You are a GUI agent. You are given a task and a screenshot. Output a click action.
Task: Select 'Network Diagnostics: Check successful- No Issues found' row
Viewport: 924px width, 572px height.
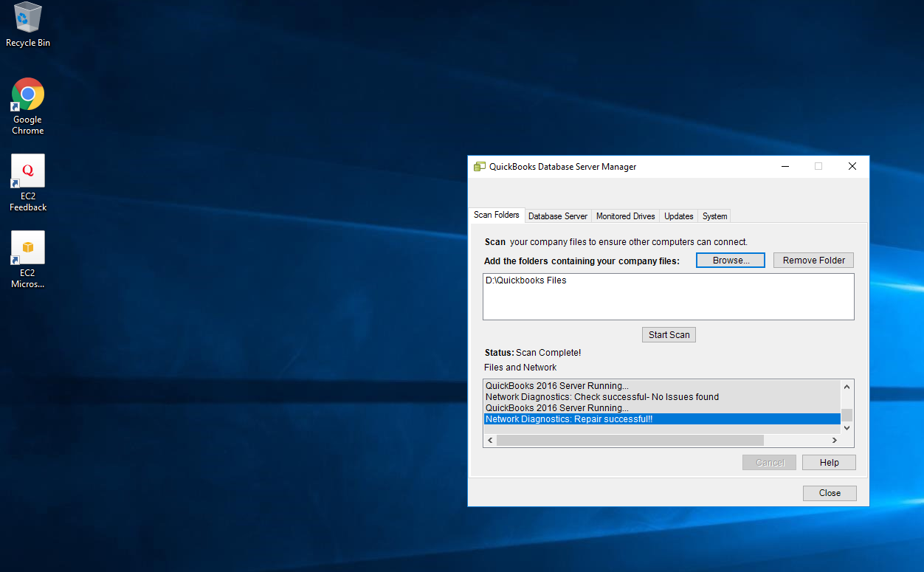pyautogui.click(x=662, y=397)
